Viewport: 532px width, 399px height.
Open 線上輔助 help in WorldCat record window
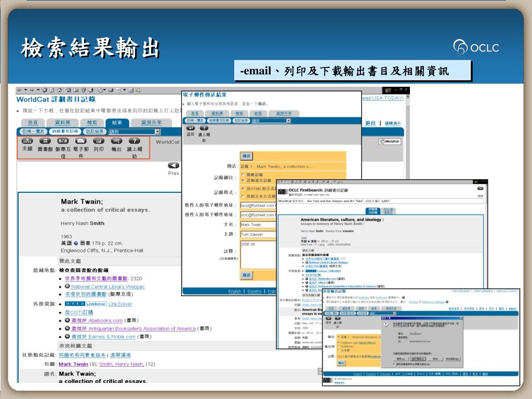coord(135,141)
